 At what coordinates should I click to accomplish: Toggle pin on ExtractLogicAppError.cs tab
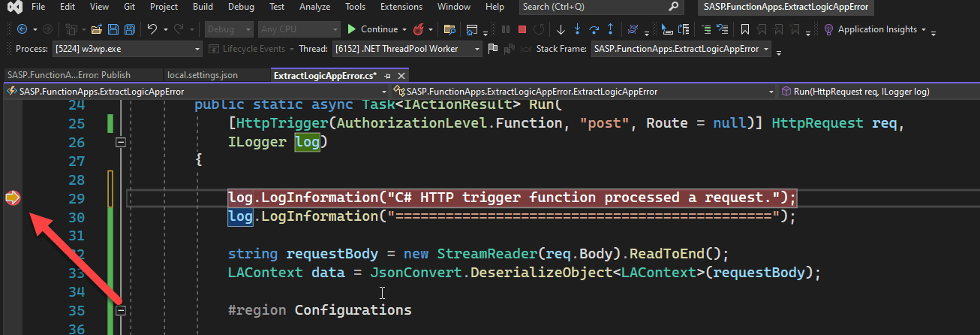point(388,76)
